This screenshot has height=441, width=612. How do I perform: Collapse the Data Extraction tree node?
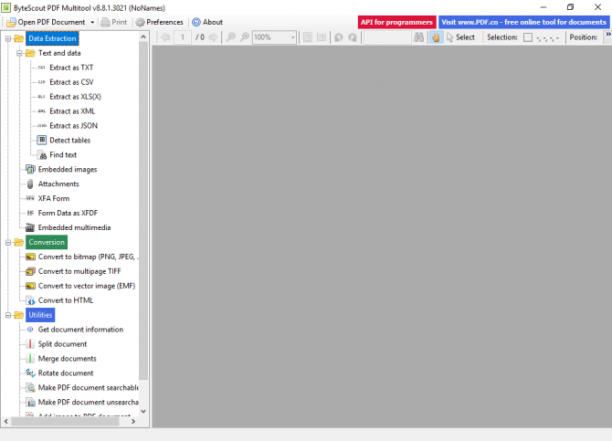coord(8,39)
